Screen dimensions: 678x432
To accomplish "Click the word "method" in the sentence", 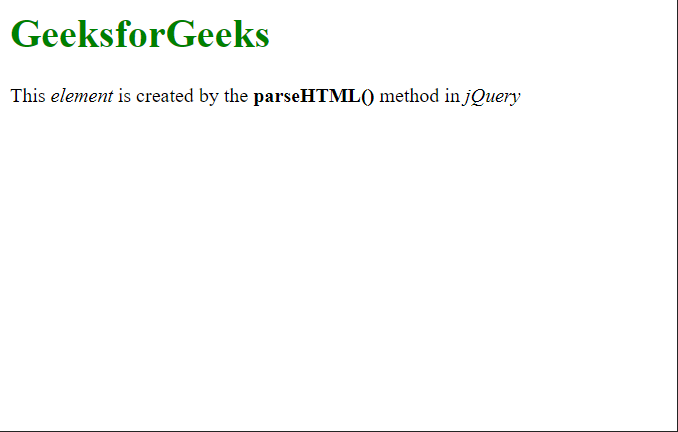I will pyautogui.click(x=409, y=96).
